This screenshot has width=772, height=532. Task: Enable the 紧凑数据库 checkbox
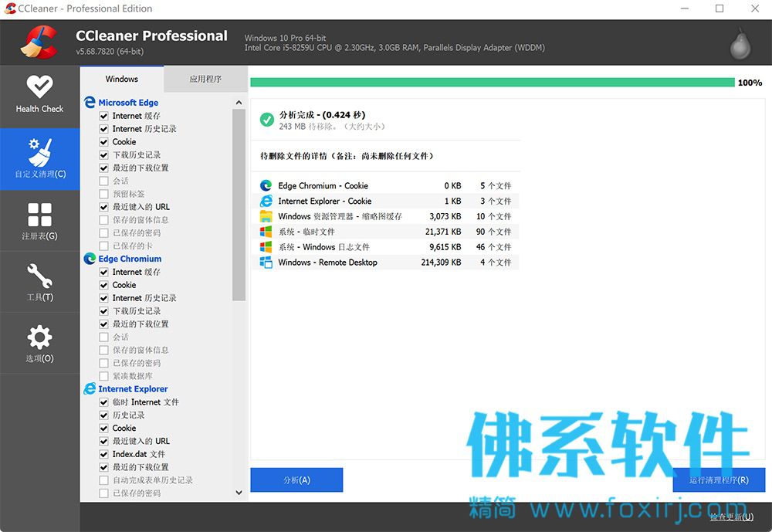[x=104, y=376]
